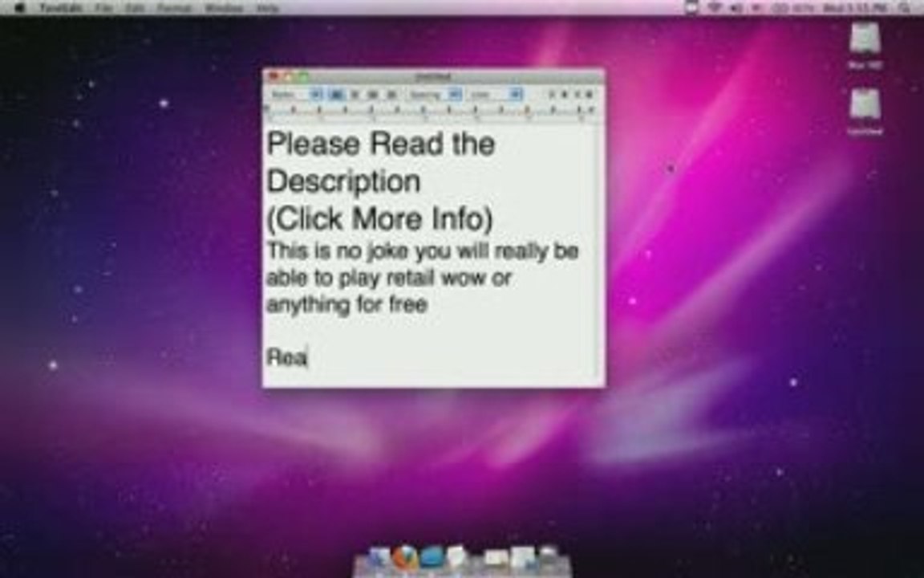Click the word 'Description' in document
Screen dimensions: 924x578
click(343, 181)
